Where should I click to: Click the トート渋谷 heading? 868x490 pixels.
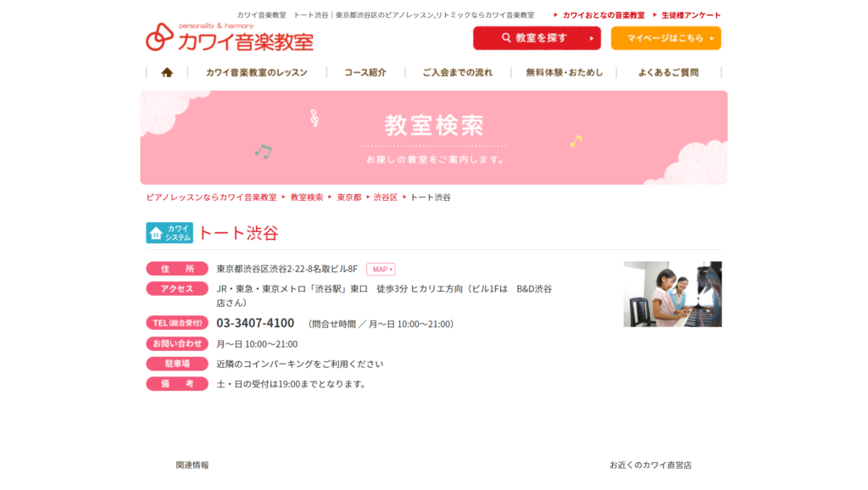[238, 233]
